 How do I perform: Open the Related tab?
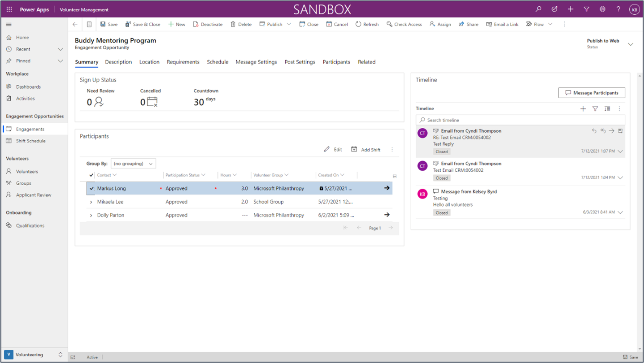point(366,62)
